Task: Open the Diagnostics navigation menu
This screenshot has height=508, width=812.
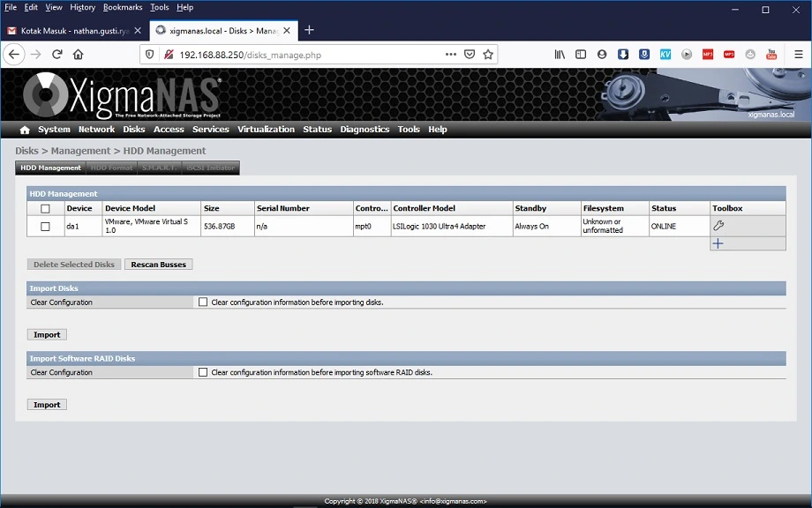Action: click(365, 130)
